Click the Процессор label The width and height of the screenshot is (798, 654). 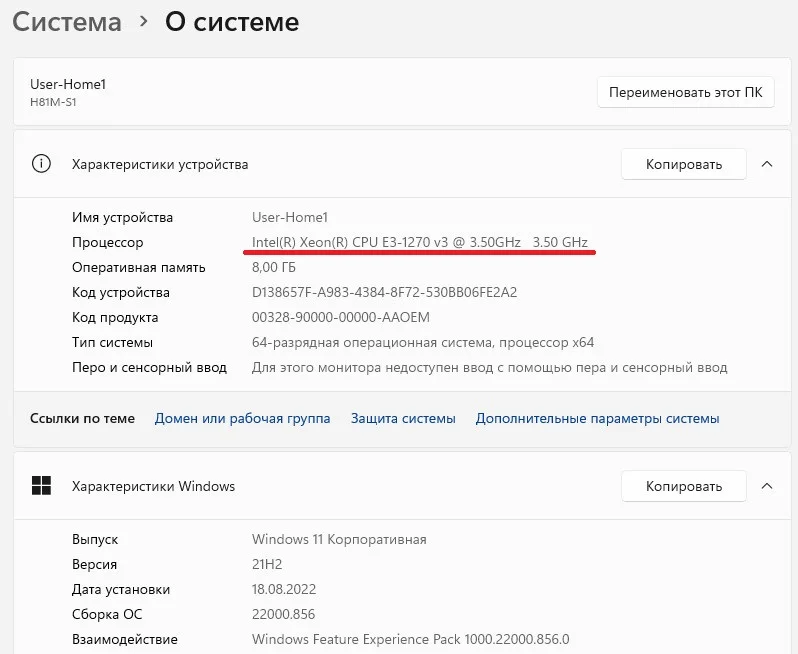coord(107,242)
